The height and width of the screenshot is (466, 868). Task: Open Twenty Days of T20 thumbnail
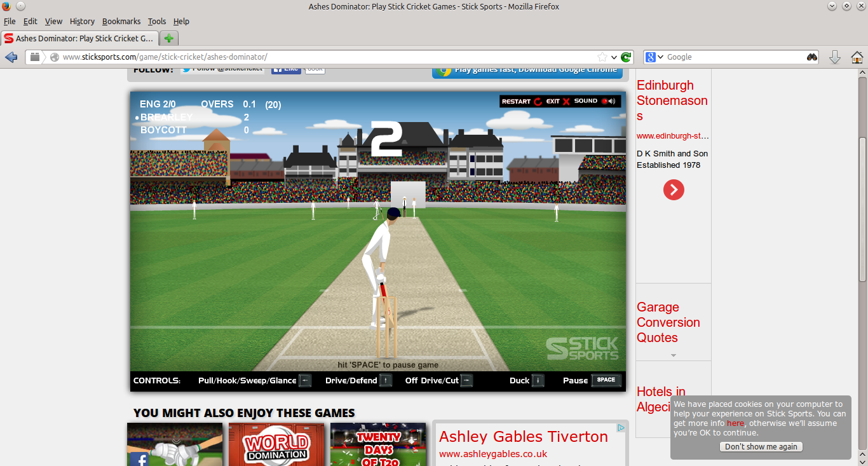378,444
